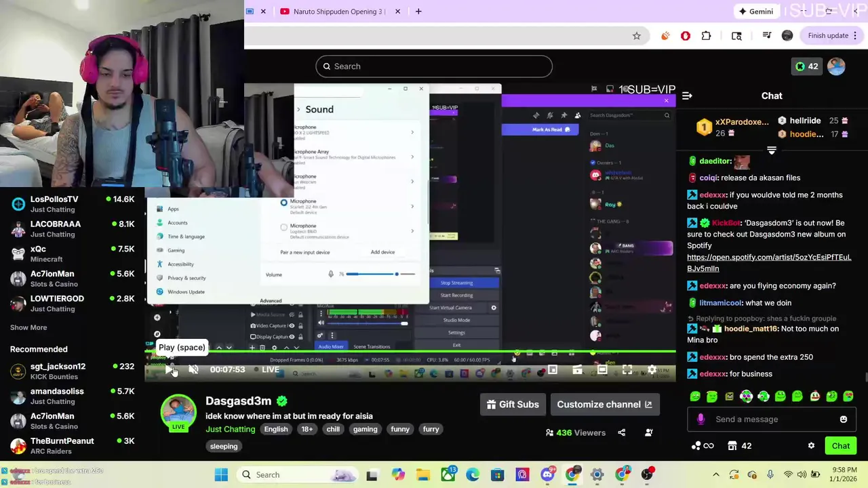Select the English tag
Viewport: 868px width, 488px height.
(276, 429)
